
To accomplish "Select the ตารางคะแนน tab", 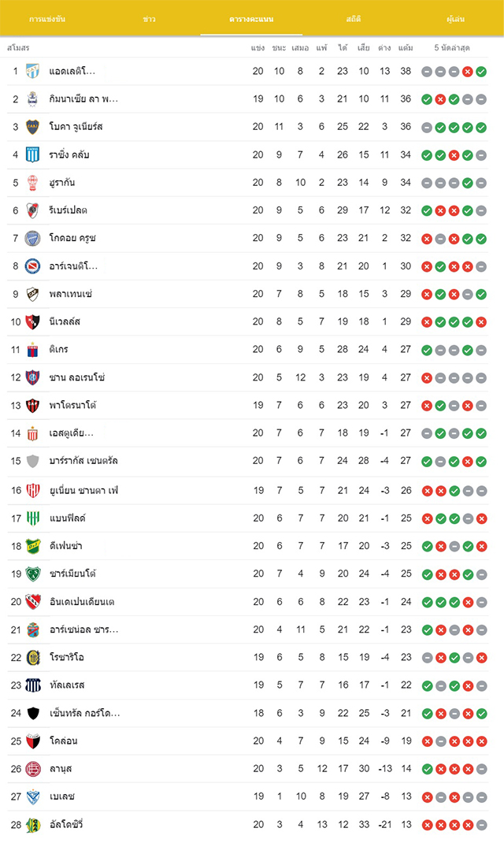I will [x=251, y=20].
